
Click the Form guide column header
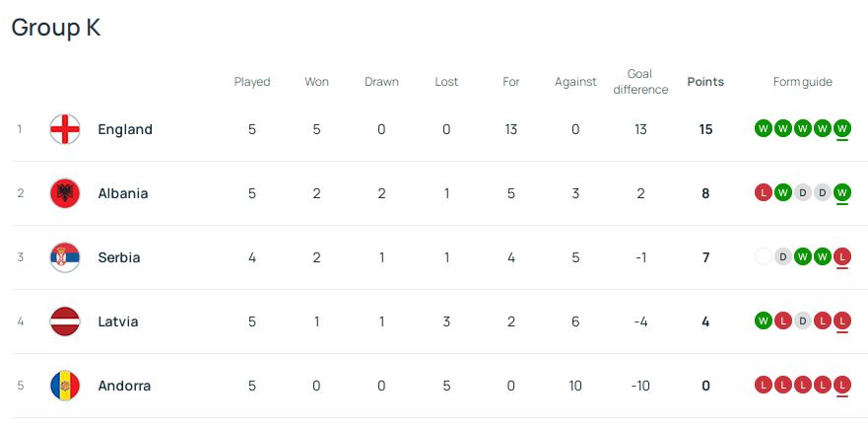(802, 82)
